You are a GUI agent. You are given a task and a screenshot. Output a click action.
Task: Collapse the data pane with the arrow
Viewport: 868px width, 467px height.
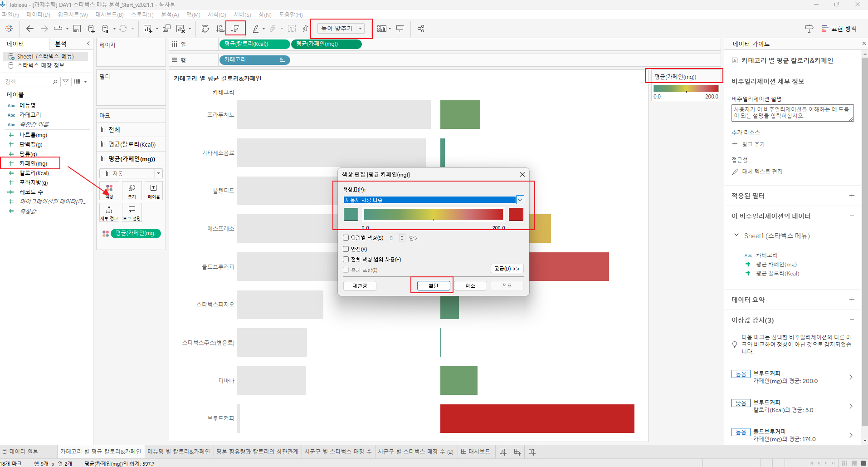[x=88, y=44]
